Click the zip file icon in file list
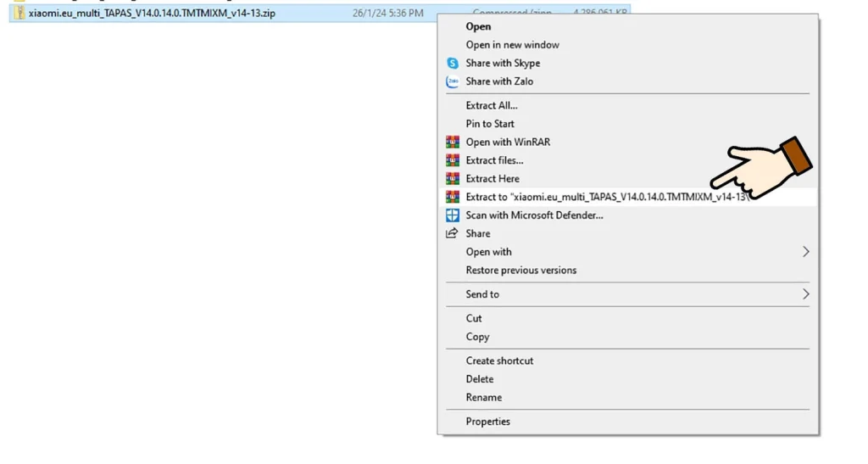This screenshot has height=464, width=868. tap(20, 14)
